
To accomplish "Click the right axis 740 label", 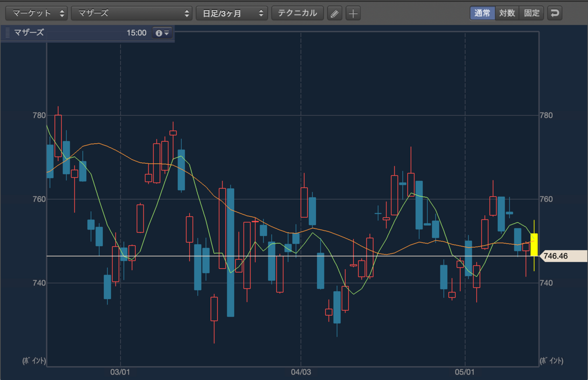I will pos(545,283).
